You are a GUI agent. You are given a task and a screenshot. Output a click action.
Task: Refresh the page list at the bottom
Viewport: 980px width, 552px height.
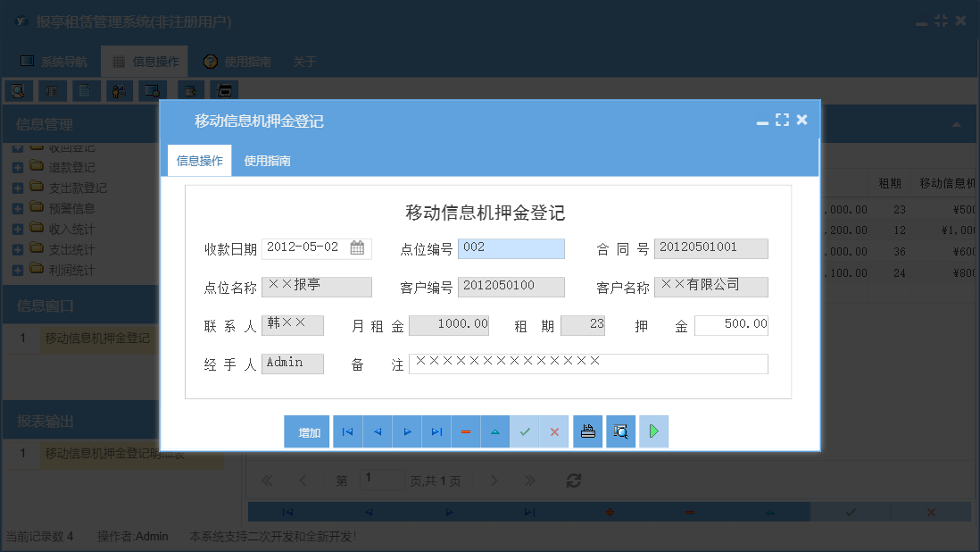(573, 480)
